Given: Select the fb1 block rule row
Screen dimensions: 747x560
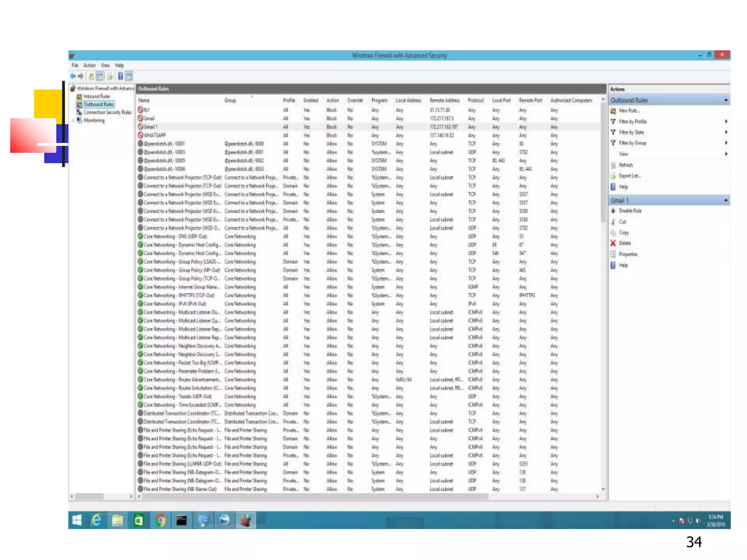Looking at the screenshot, I should point(147,110).
